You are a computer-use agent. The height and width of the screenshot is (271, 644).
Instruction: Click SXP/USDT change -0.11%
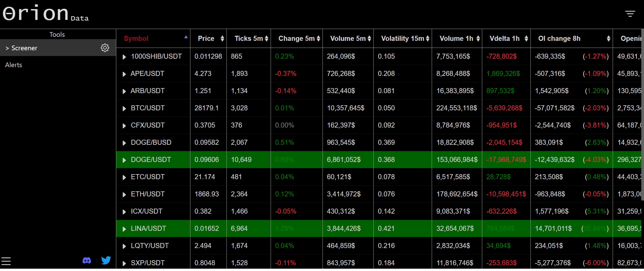click(x=285, y=263)
